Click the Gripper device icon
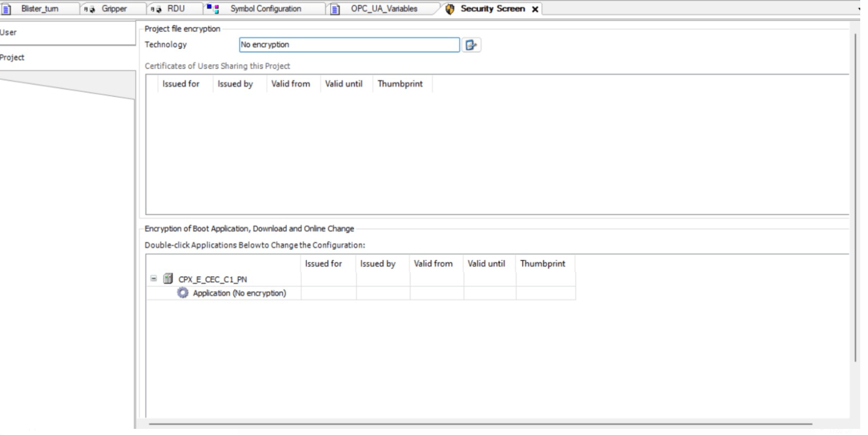Viewport: 868px width, 435px height. pyautogui.click(x=90, y=8)
